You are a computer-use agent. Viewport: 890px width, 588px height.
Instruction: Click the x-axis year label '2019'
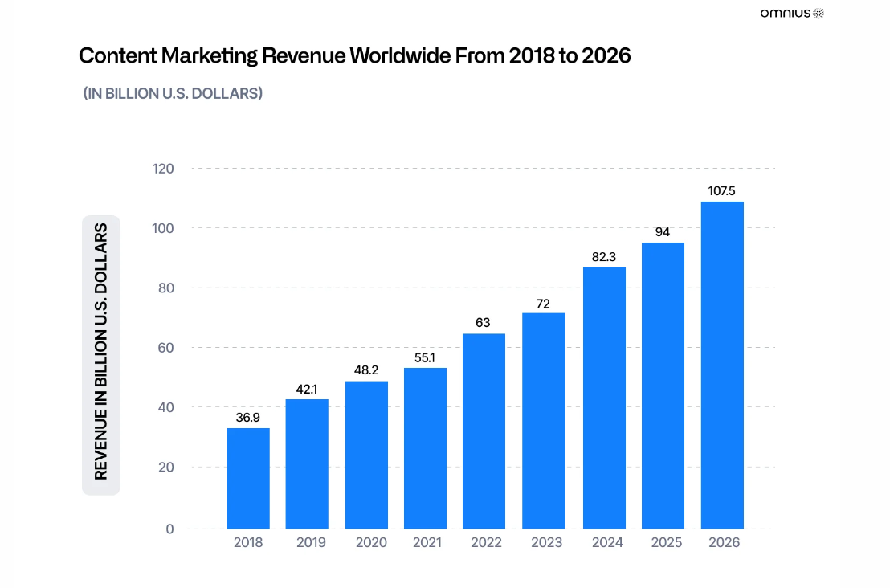311,542
